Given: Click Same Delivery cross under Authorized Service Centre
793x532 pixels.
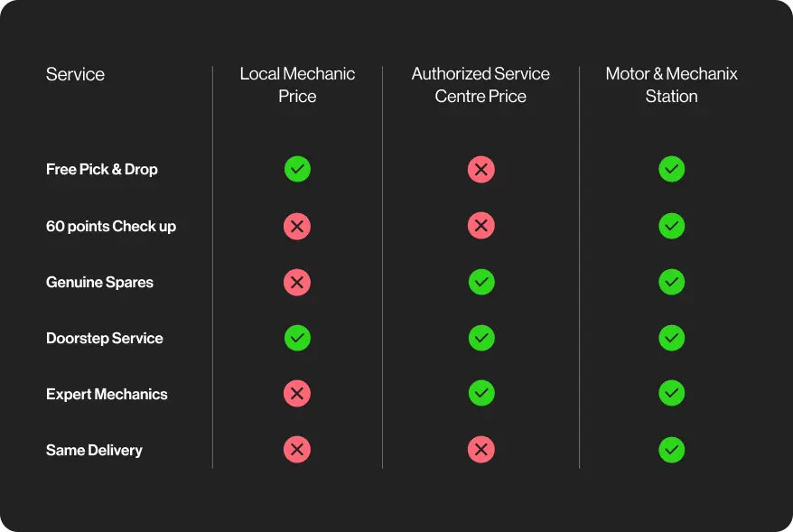Looking at the screenshot, I should (480, 450).
